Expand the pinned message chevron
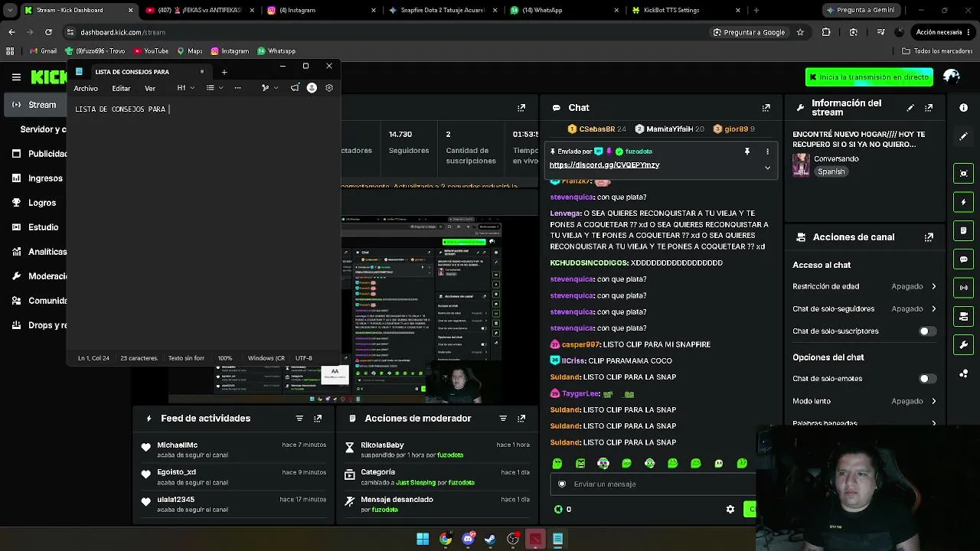The width and height of the screenshot is (980, 551). coord(767,168)
